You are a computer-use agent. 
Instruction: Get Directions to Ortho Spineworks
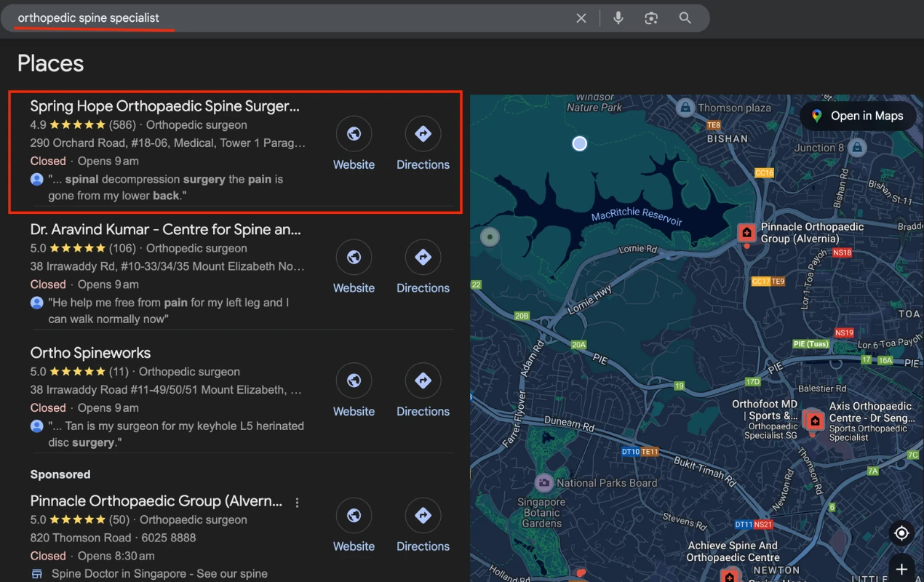click(x=423, y=391)
